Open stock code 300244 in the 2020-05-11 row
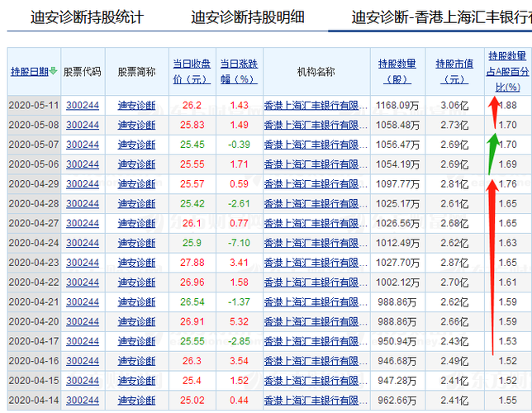Screen dimensions: 532x413 [x=83, y=105]
